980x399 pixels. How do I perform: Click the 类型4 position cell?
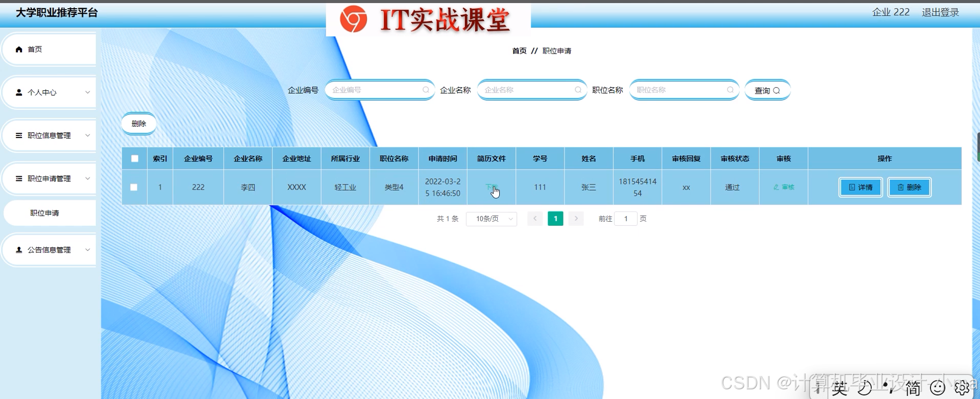[394, 187]
